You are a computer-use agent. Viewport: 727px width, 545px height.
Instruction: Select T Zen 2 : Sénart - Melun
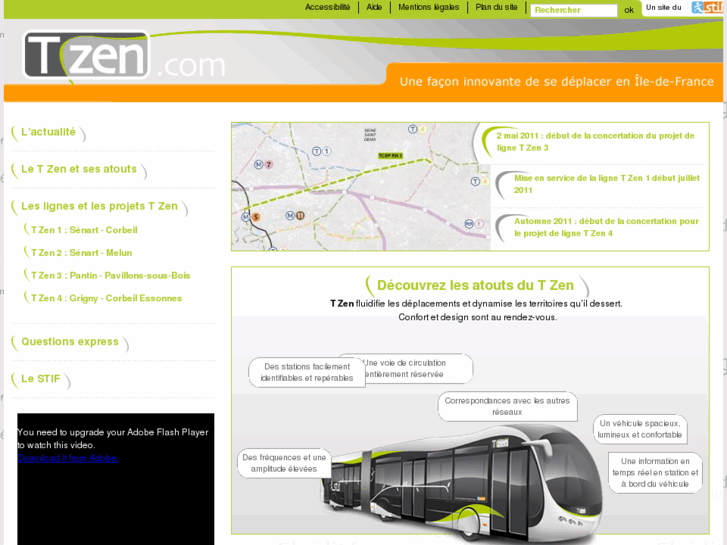(x=82, y=253)
